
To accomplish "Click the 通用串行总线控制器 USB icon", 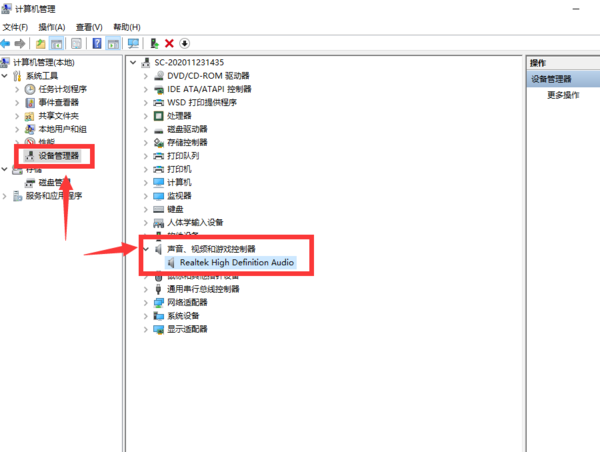I will (x=158, y=289).
